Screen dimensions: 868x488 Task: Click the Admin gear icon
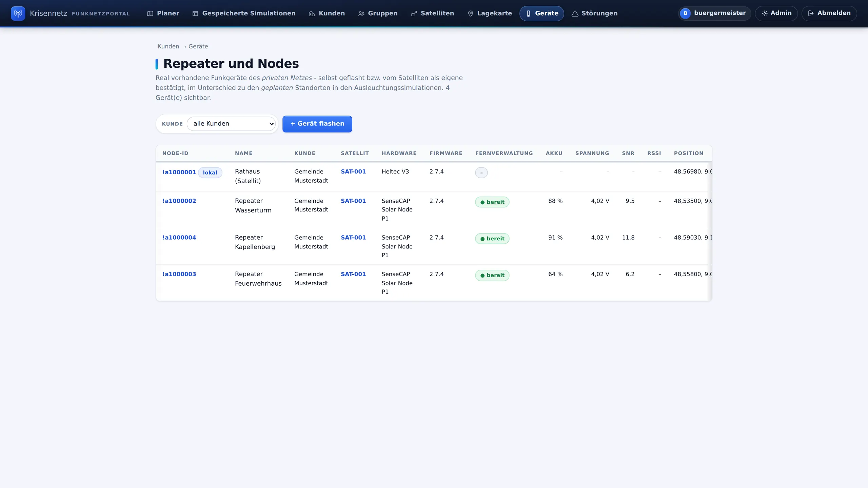(x=765, y=14)
